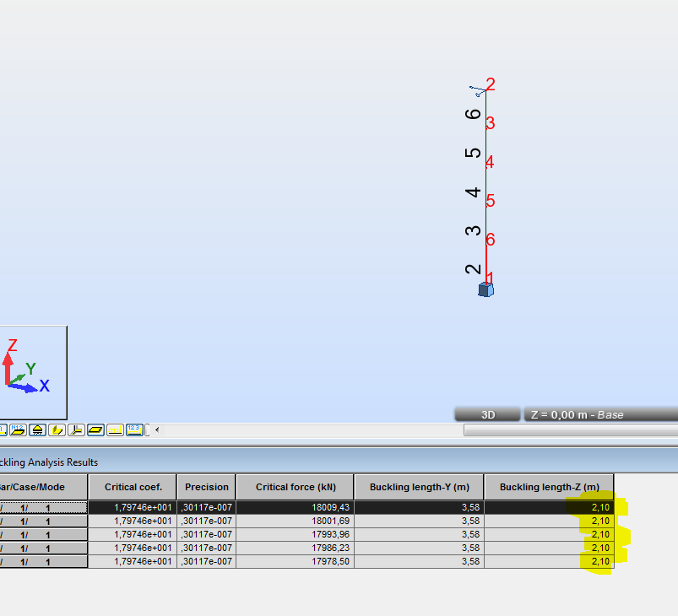Click the Critical coef. value in the 17993,96 row
The image size is (678, 616).
pyautogui.click(x=133, y=534)
